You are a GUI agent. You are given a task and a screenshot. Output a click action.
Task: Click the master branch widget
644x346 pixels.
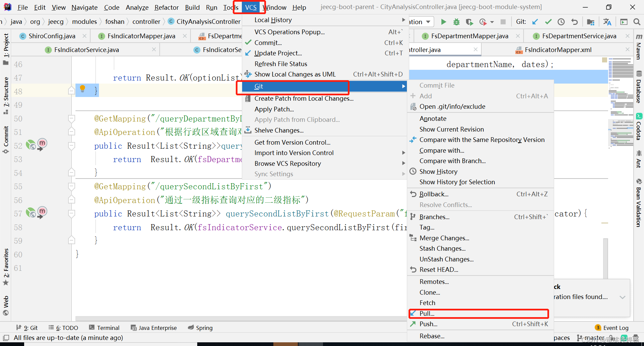(591, 338)
